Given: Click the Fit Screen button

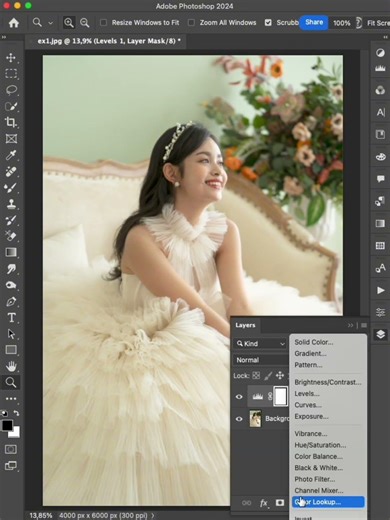Looking at the screenshot, I should point(378,23).
